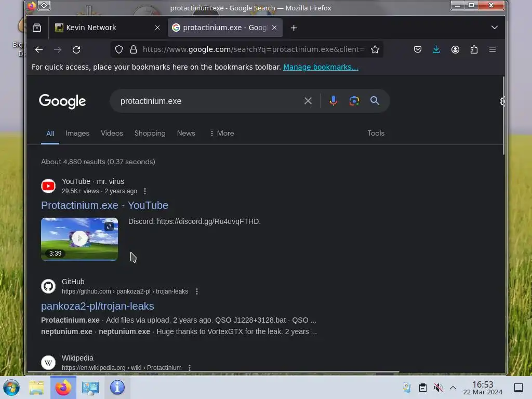Submit search with magnifier icon

[375, 101]
